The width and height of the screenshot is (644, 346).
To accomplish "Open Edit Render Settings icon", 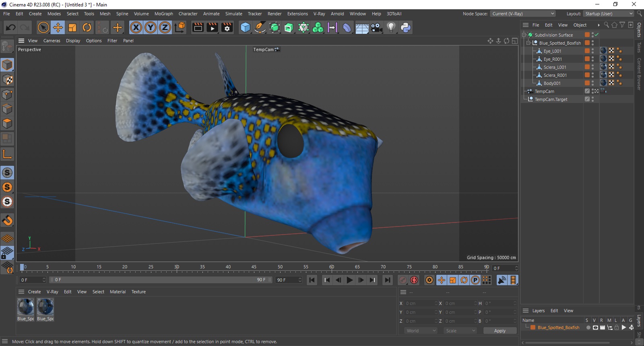I will 227,27.
